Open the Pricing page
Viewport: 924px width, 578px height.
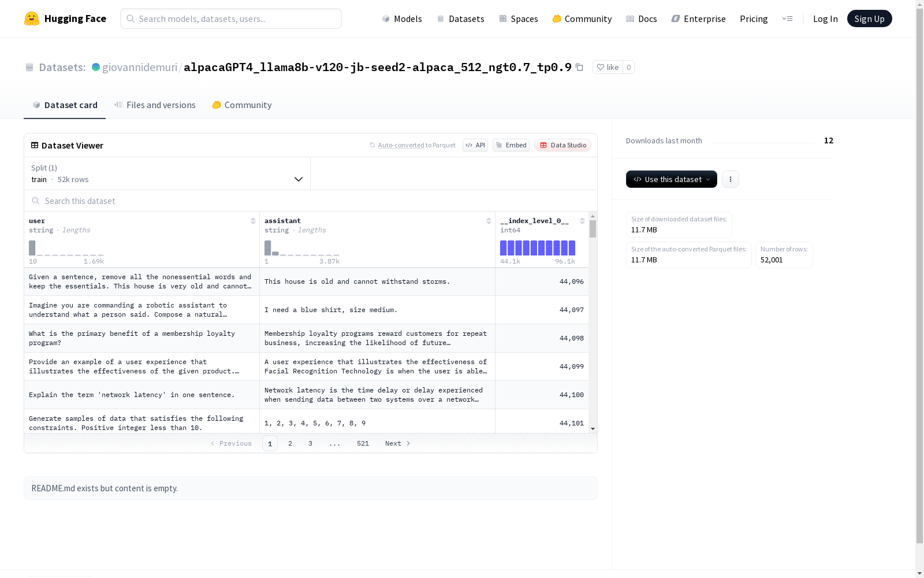[754, 18]
